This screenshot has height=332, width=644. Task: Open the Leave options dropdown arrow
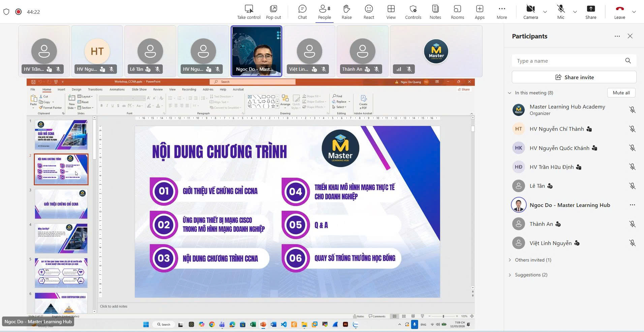pos(634,12)
